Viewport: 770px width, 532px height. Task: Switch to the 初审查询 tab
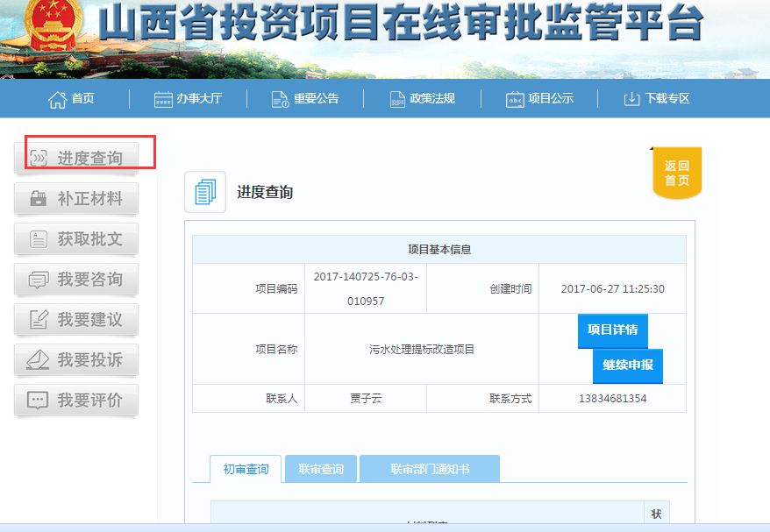point(246,469)
